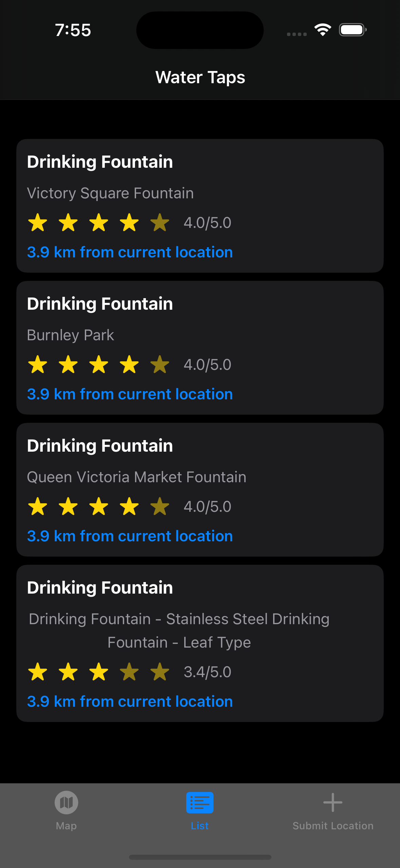Tap 3.9 km distance link under Burnley Park
This screenshot has width=400, height=868.
click(x=130, y=394)
